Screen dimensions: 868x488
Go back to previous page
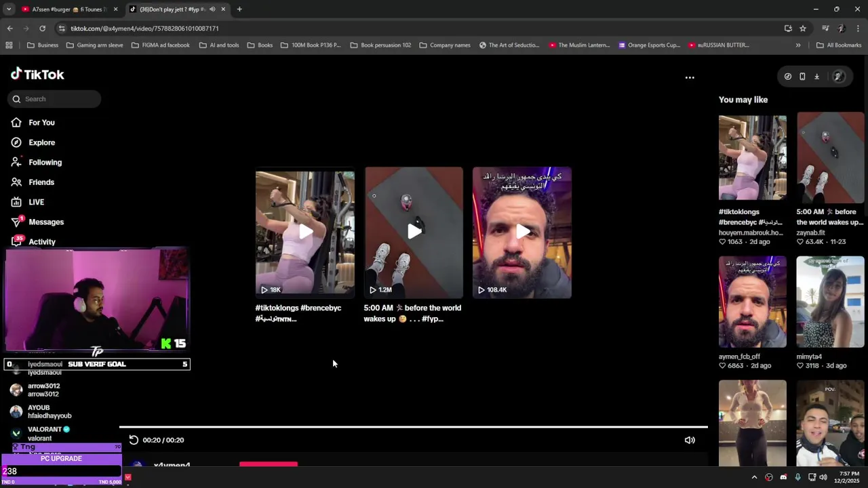pos(9,28)
